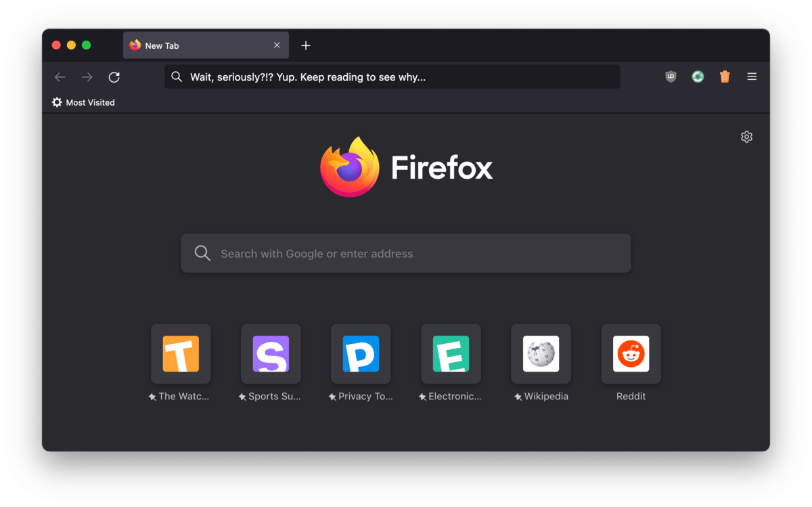Click the Firefox logo on the page
This screenshot has width=812, height=507.
[350, 167]
